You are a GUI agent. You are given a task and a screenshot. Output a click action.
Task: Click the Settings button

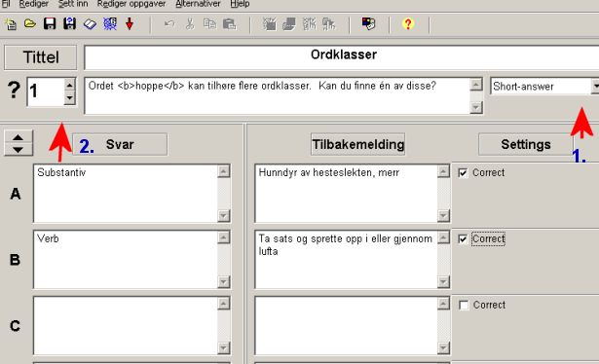[526, 144]
